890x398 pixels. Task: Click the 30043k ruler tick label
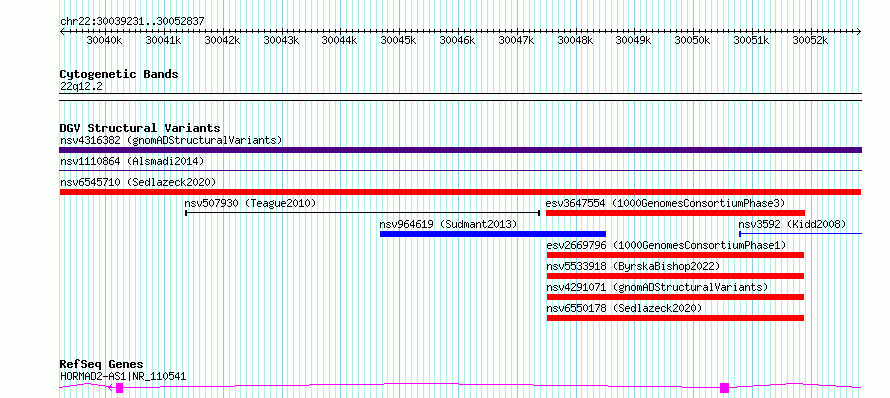[x=281, y=41]
